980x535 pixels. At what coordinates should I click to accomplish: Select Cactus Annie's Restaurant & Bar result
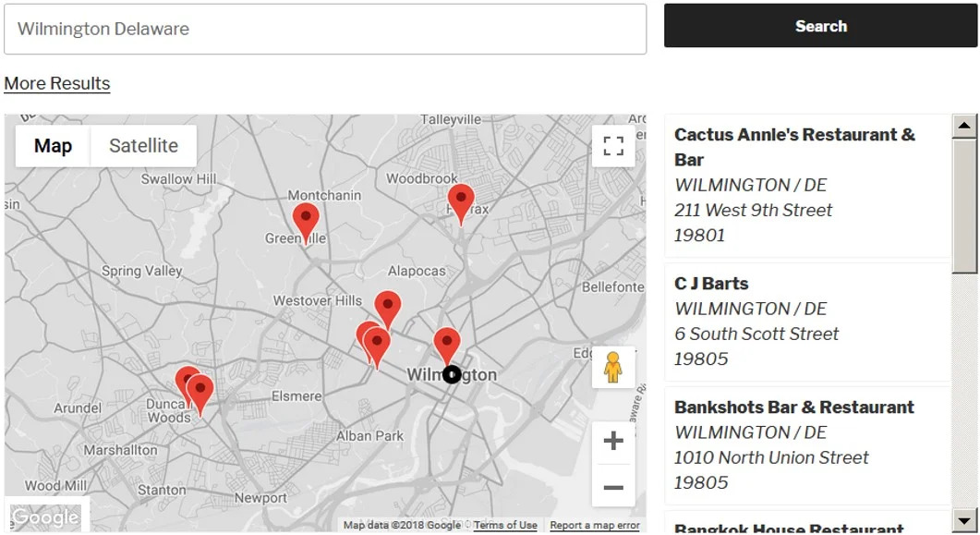click(x=807, y=185)
